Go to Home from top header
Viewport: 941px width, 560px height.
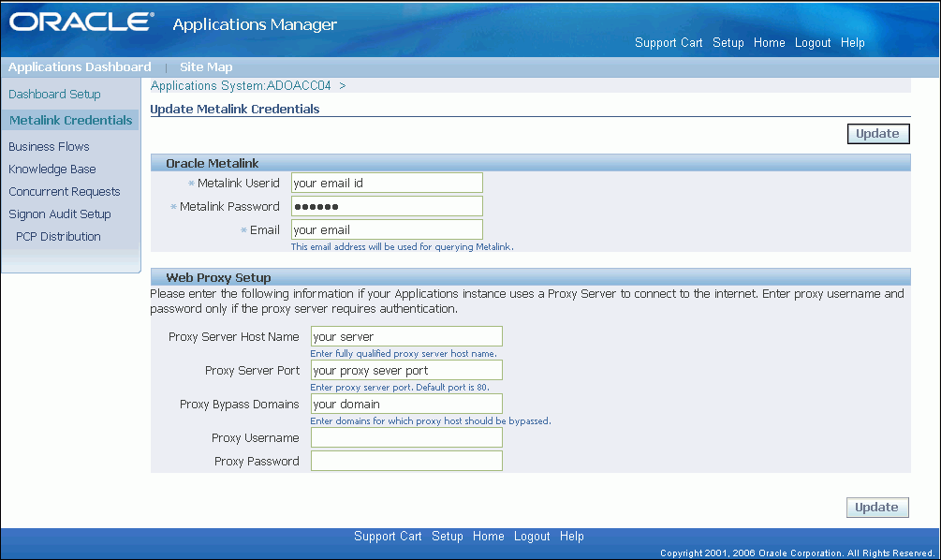770,43
